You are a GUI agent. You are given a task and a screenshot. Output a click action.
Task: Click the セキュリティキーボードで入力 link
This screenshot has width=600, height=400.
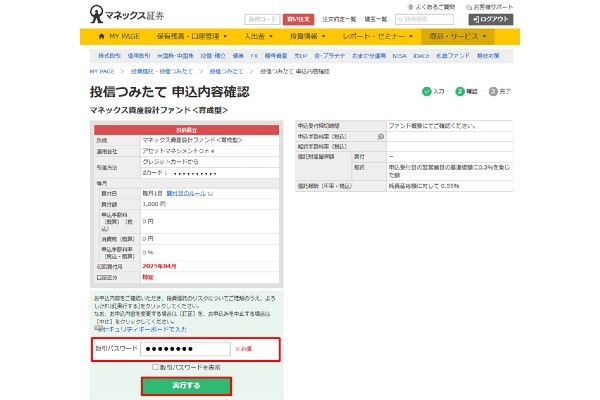tap(145, 329)
